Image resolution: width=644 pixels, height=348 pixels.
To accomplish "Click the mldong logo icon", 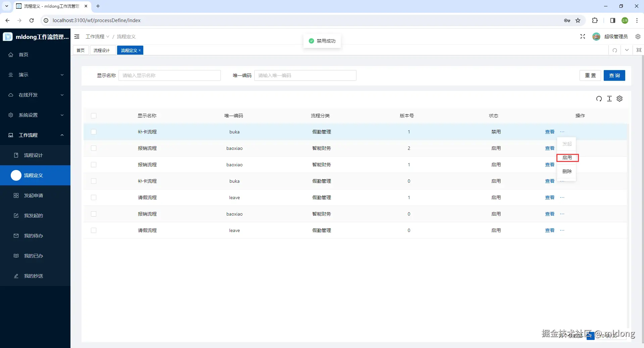I will click(8, 37).
